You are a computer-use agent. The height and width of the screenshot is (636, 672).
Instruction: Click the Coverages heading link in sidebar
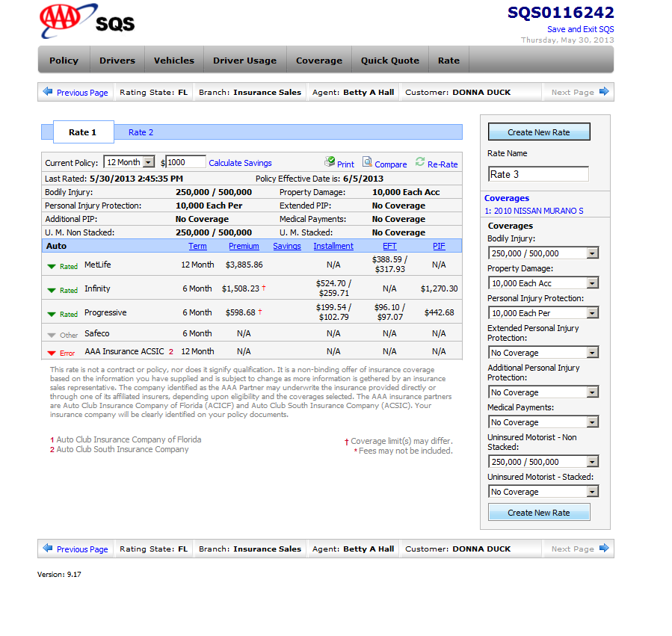click(x=507, y=198)
